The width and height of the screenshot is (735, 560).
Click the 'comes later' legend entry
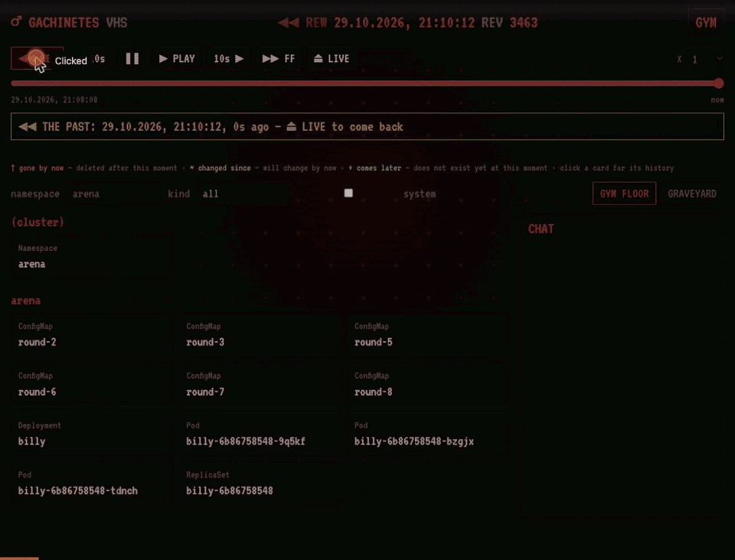click(x=375, y=168)
